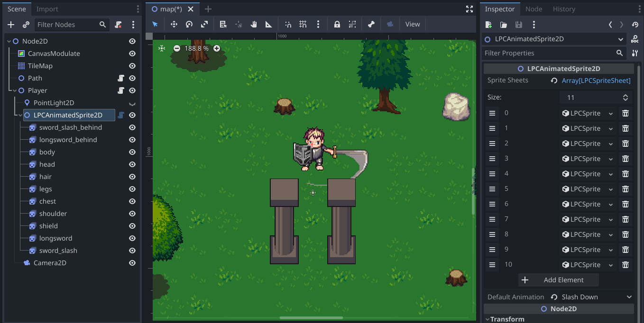Toggle smart snapping in the toolbar
The image size is (644, 323).
[288, 24]
